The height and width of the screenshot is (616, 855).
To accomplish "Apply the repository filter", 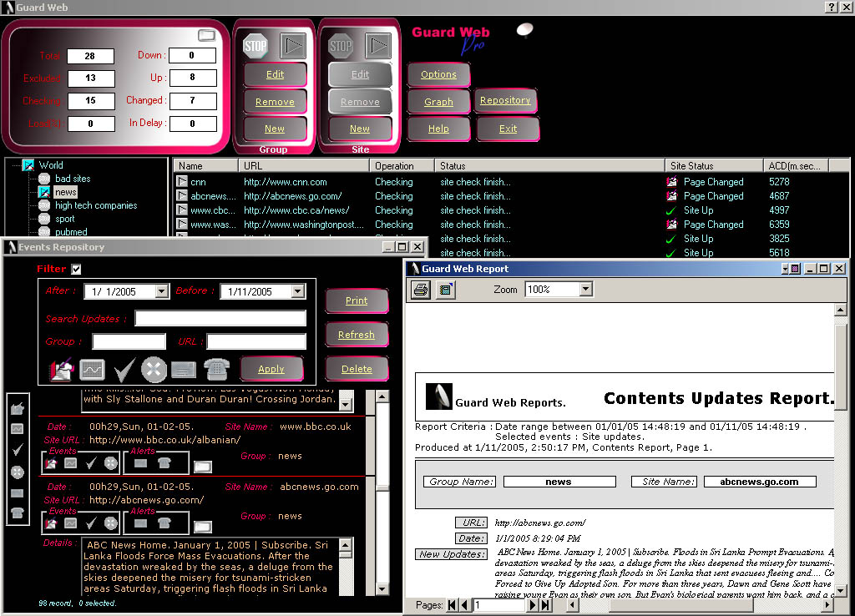I will (x=271, y=369).
